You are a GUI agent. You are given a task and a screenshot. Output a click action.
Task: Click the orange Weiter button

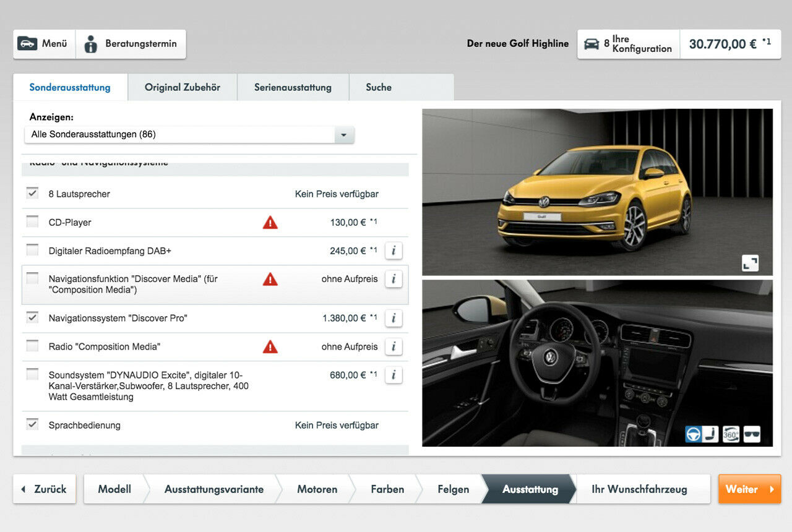pos(749,489)
